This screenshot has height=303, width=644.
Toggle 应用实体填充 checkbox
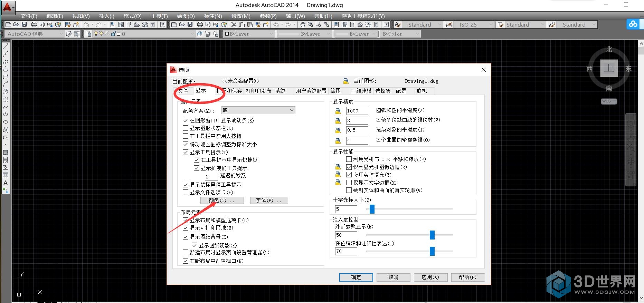click(349, 175)
